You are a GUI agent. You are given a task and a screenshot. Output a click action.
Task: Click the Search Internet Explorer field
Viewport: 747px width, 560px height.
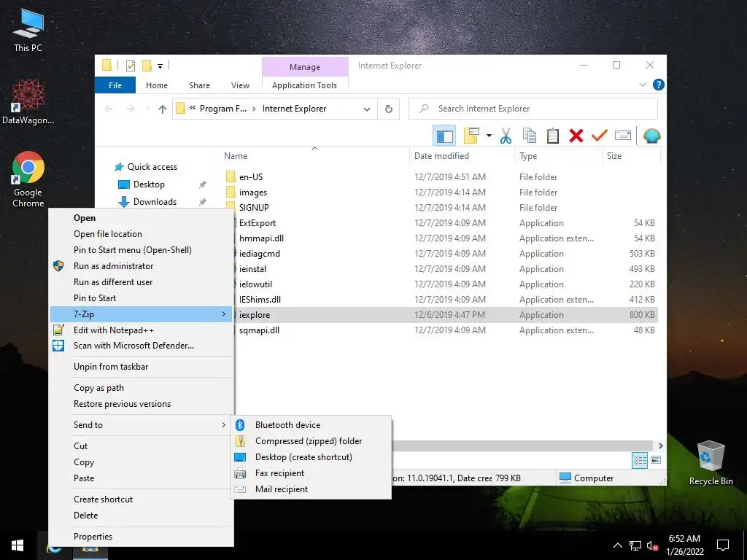click(533, 109)
